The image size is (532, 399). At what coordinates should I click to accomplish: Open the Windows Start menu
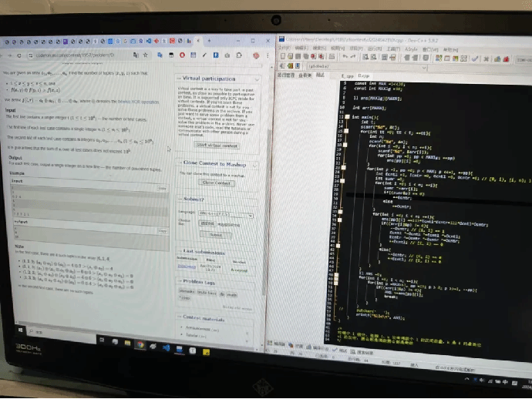tap(20, 330)
